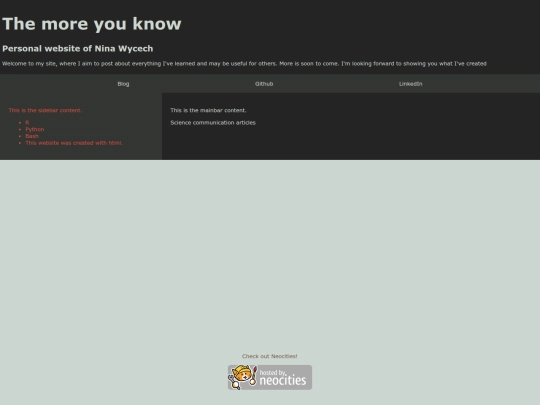540x405 pixels.
Task: Click the welcome paragraph text
Action: point(244,64)
